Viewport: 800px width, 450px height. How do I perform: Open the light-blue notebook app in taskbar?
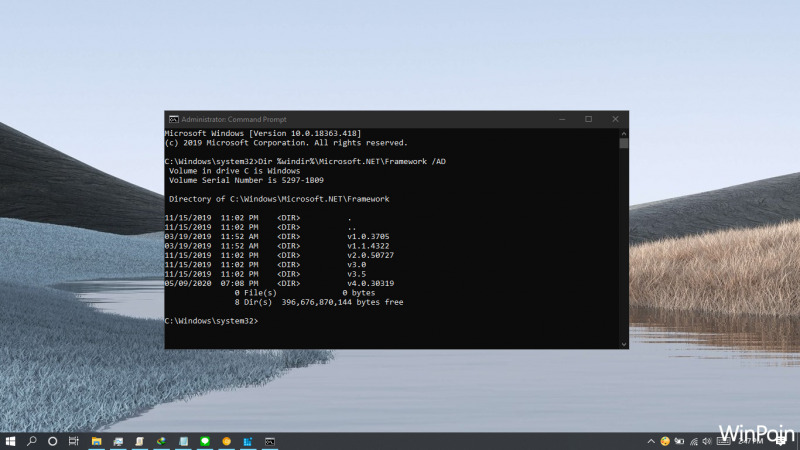tap(184, 441)
